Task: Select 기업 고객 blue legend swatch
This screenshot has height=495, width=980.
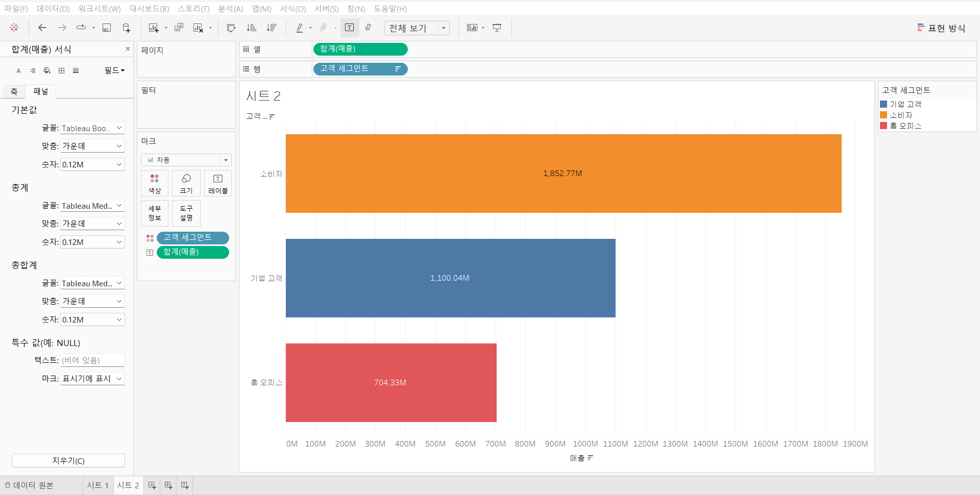Action: coord(884,104)
